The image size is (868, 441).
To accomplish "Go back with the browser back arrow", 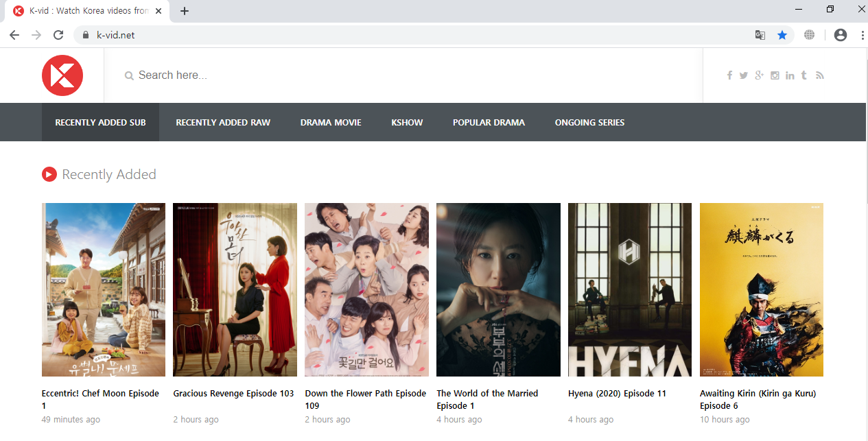I will [14, 35].
